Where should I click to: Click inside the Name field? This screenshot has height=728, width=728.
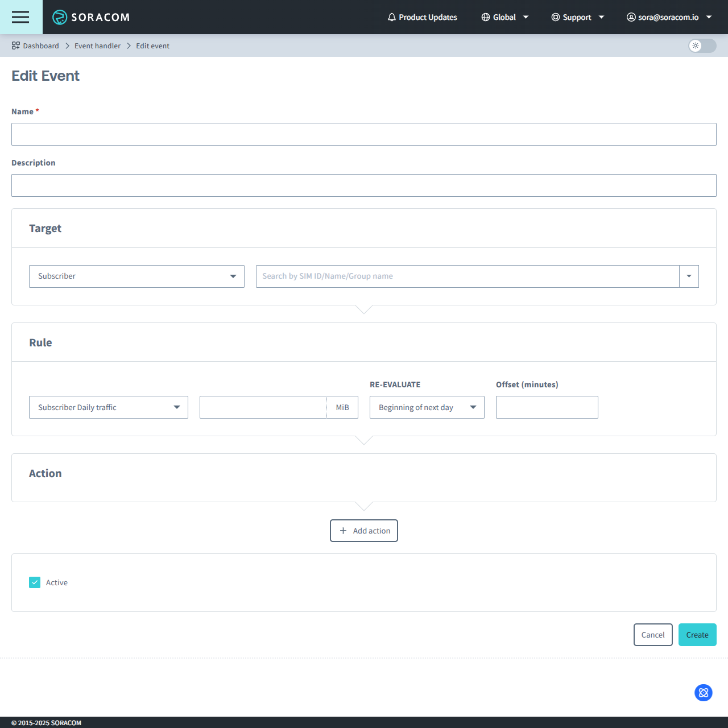pos(364,134)
